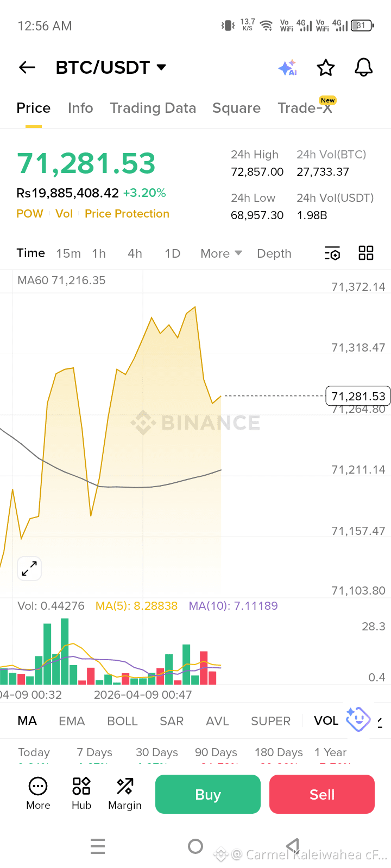Switch to the Square tab
Image resolution: width=391 pixels, height=868 pixels.
pos(237,108)
